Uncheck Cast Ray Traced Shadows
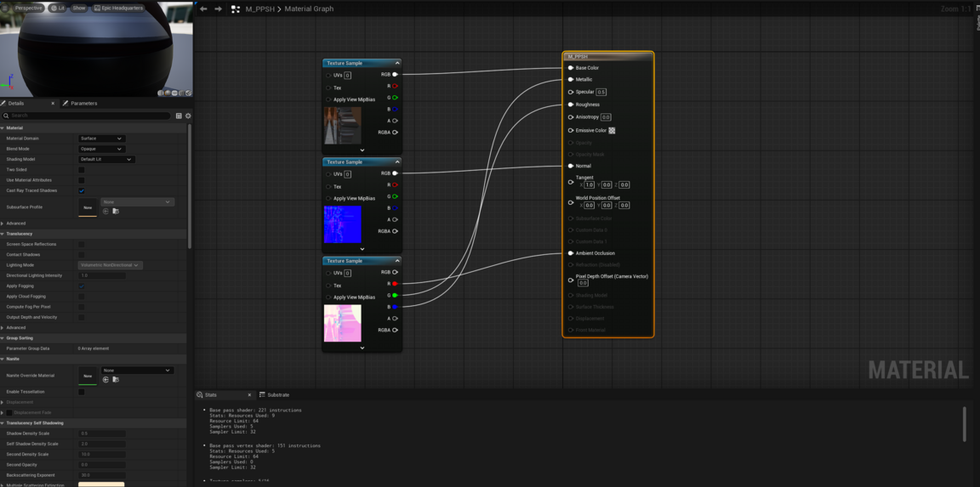This screenshot has height=487, width=980. tap(82, 190)
